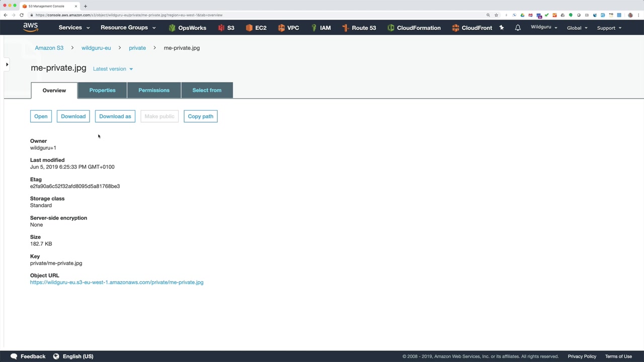The height and width of the screenshot is (362, 644).
Task: Switch to the Select from tab
Action: 207,90
